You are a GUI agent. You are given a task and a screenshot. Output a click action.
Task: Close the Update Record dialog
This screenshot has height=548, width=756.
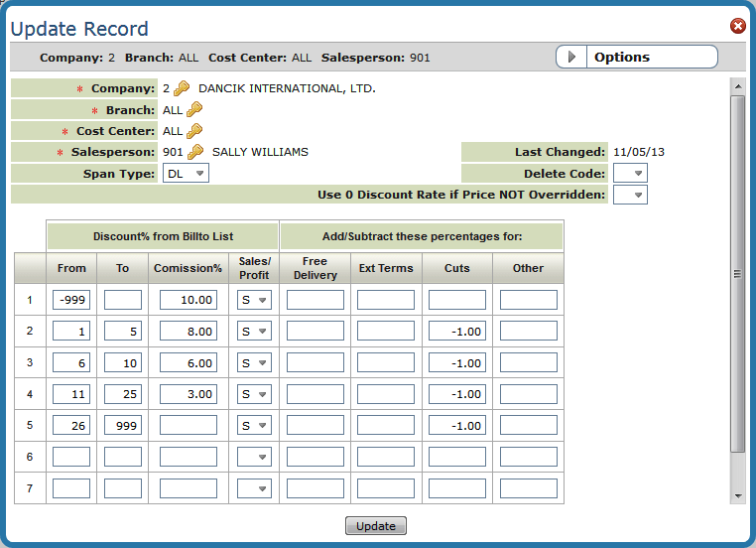pyautogui.click(x=738, y=26)
